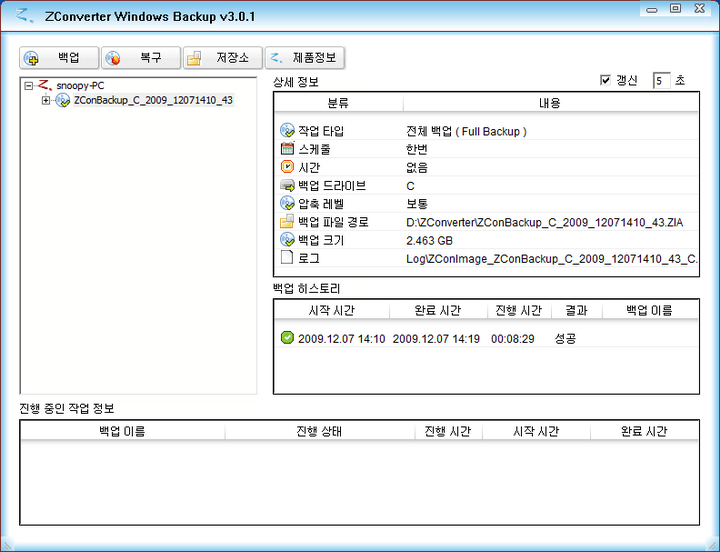Click the 시작 시간 history column header

[x=332, y=310]
